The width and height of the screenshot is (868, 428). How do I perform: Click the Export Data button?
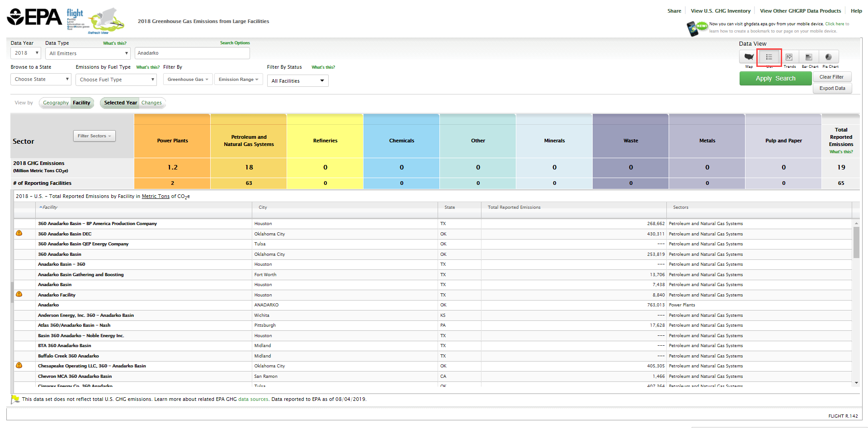pyautogui.click(x=832, y=89)
